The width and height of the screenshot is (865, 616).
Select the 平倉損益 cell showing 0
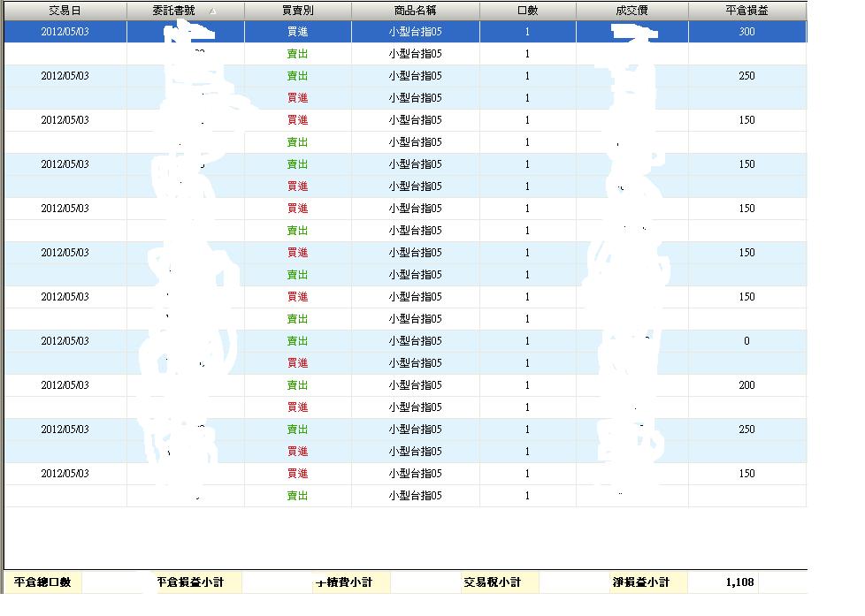coord(747,341)
